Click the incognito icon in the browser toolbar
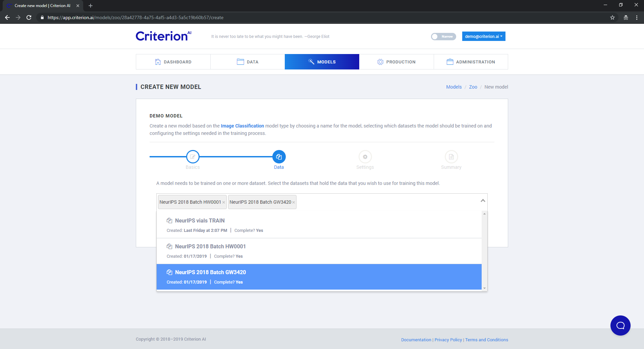The image size is (644, 349). click(x=626, y=17)
